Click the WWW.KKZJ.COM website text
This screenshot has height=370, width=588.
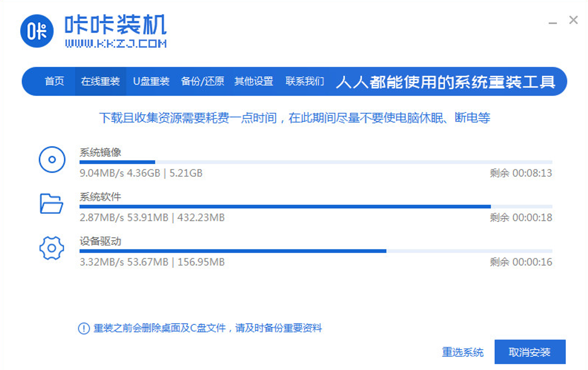(116, 43)
